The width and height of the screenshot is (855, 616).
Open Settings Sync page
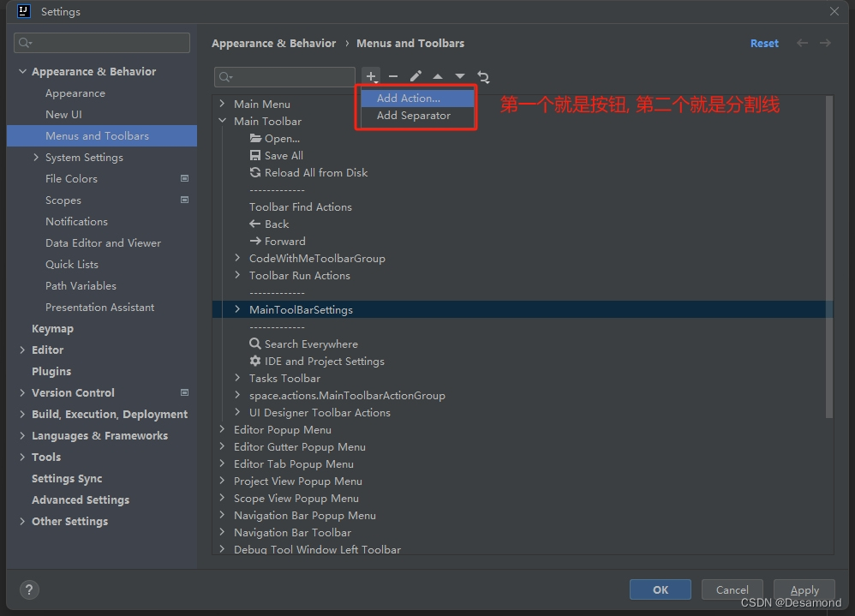[x=67, y=478]
